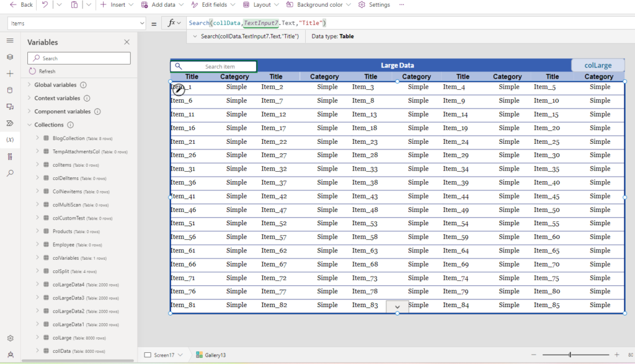The image size is (635, 364).
Task: Open the Undo dropdown arrow
Action: click(x=59, y=5)
